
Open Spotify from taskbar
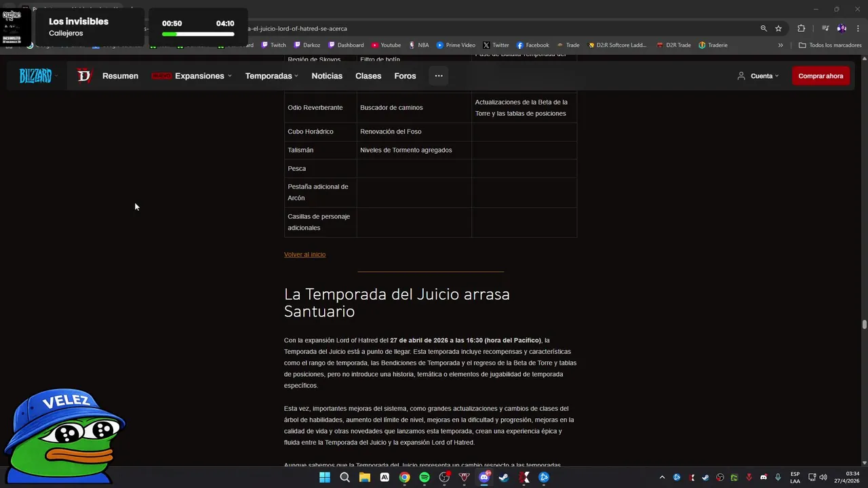pos(425,477)
